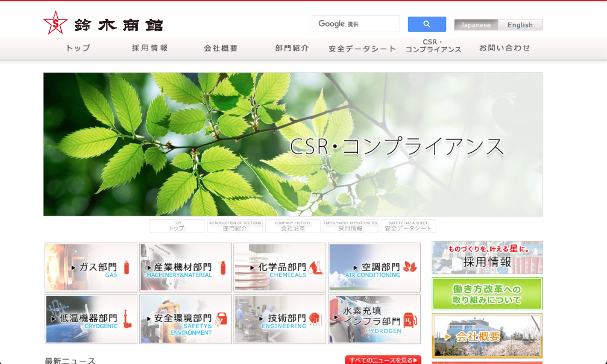Open the ガス部門 gas cylinder tile
This screenshot has height=364, width=607.
coord(91,267)
